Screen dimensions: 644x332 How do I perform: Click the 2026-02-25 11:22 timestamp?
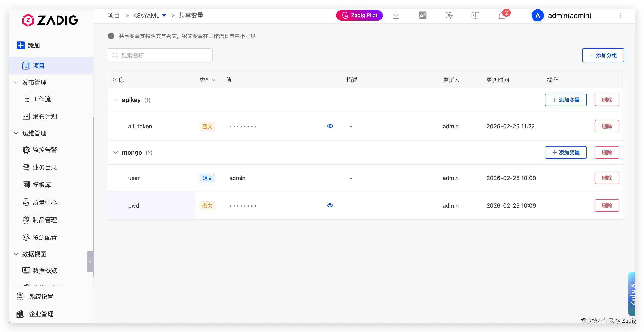pyautogui.click(x=511, y=126)
